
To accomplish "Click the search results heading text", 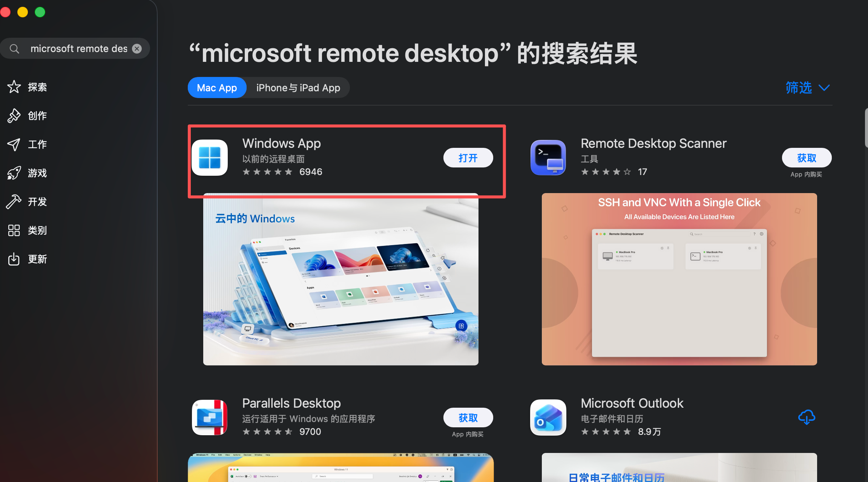I will (413, 53).
